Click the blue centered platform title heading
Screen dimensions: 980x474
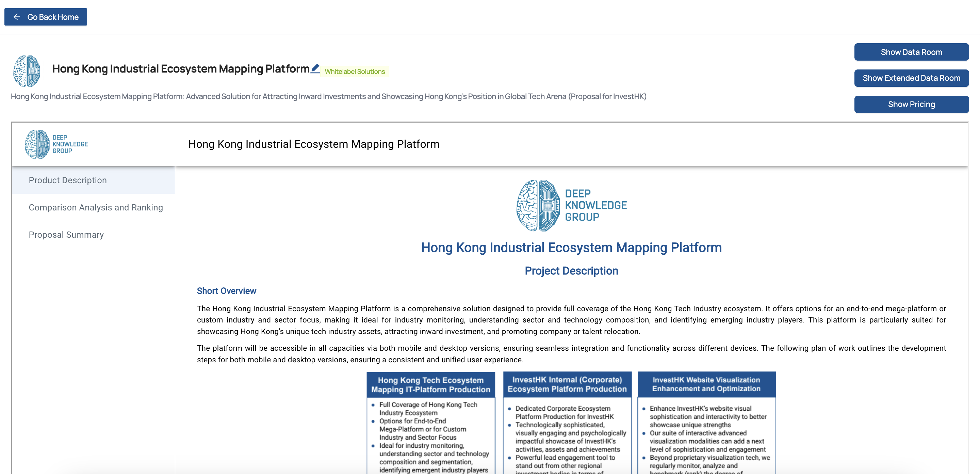click(571, 248)
